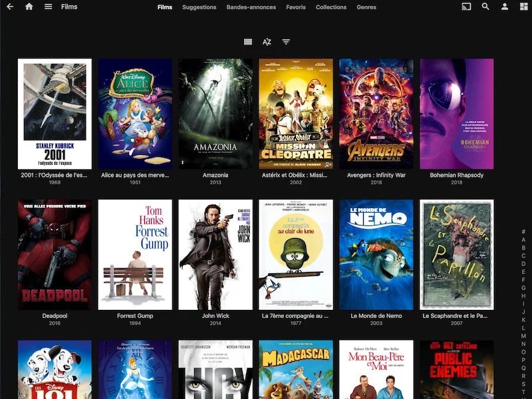
Task: Open the Astérix Mission Cléopâtre poster
Action: point(296,114)
